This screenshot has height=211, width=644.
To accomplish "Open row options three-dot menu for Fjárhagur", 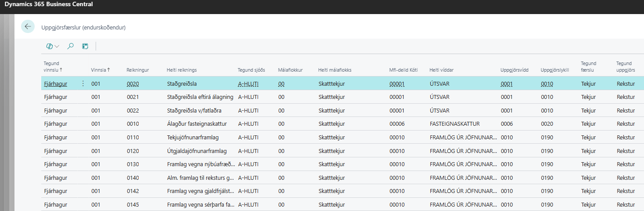I will click(x=83, y=84).
